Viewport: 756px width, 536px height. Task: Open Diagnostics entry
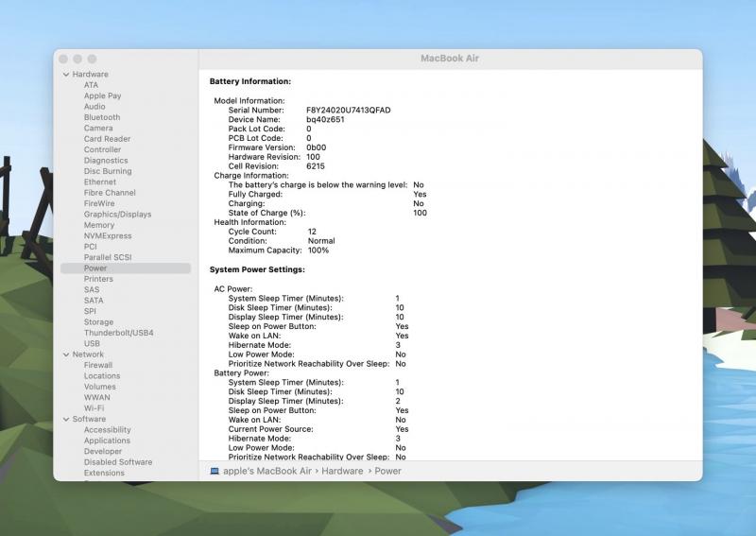coord(106,160)
